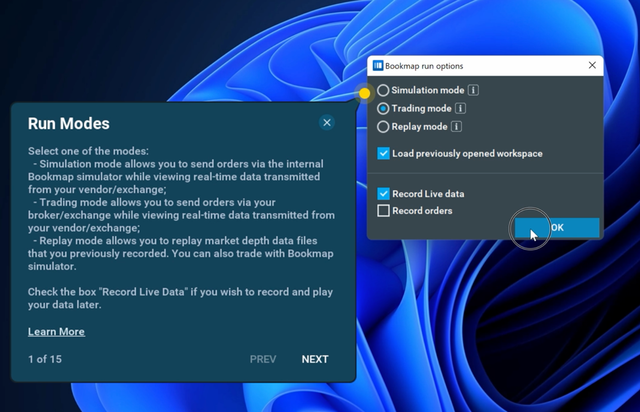Click the Bookmap logo icon in title bar

tap(378, 66)
